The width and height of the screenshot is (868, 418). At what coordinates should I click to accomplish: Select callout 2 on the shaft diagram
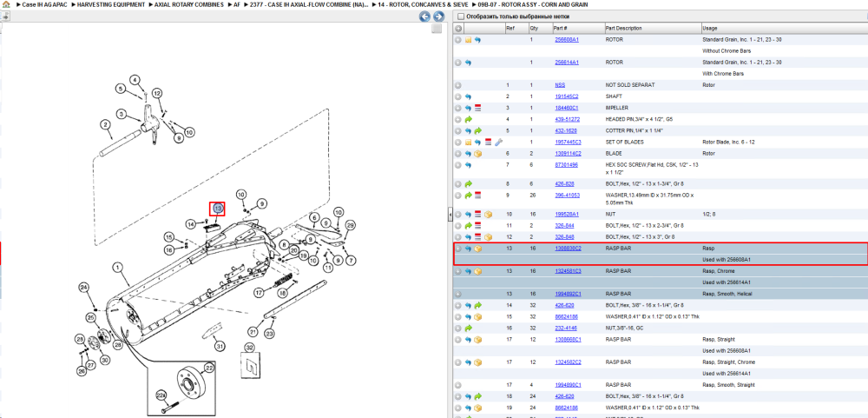104,125
